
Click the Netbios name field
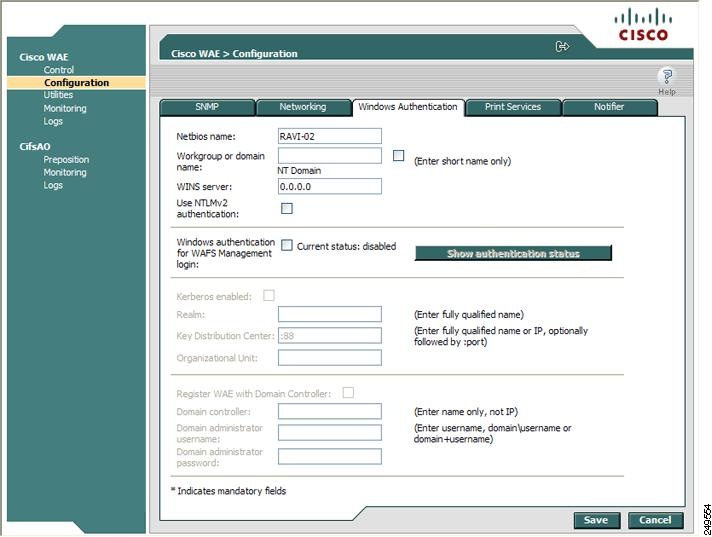330,136
